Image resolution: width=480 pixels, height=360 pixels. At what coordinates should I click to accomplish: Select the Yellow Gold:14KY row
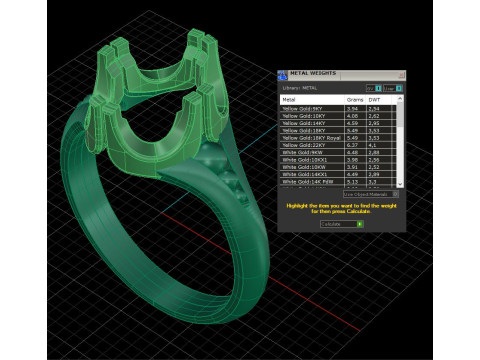point(338,123)
